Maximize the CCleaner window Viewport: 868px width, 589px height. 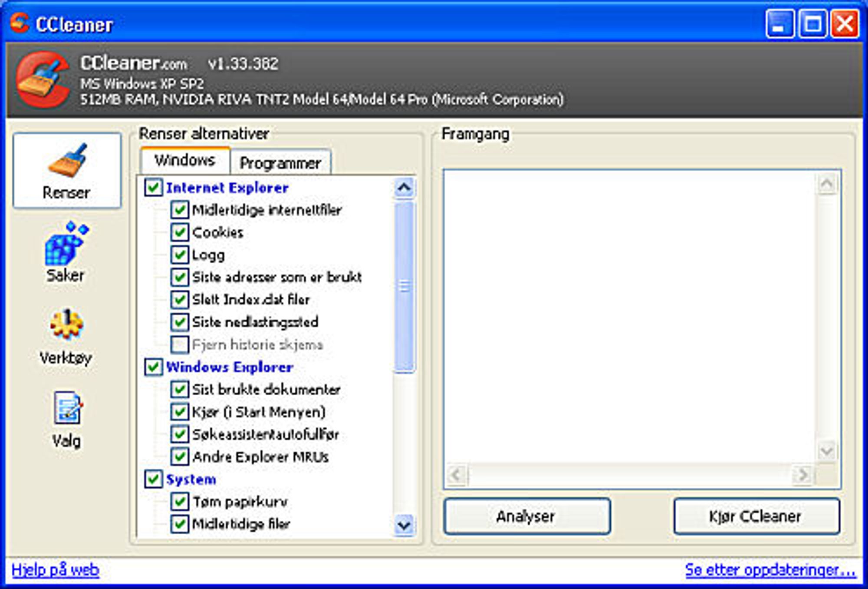(x=812, y=23)
